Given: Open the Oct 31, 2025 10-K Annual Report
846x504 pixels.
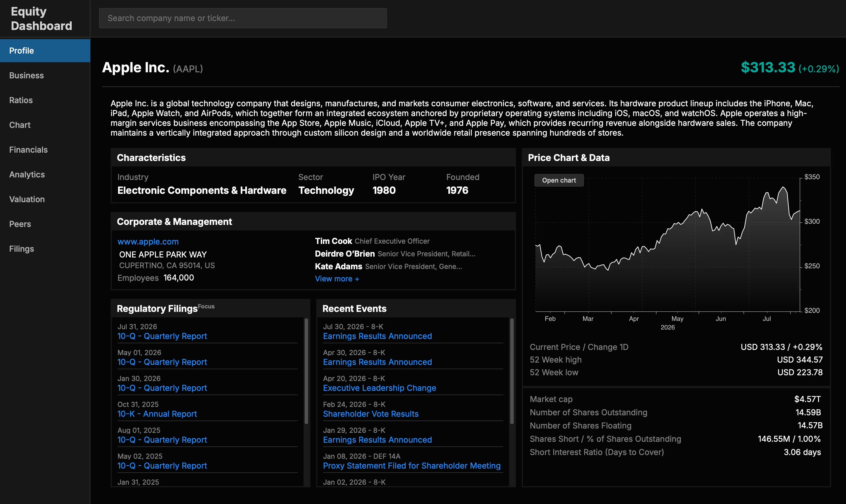Looking at the screenshot, I should pyautogui.click(x=157, y=414).
